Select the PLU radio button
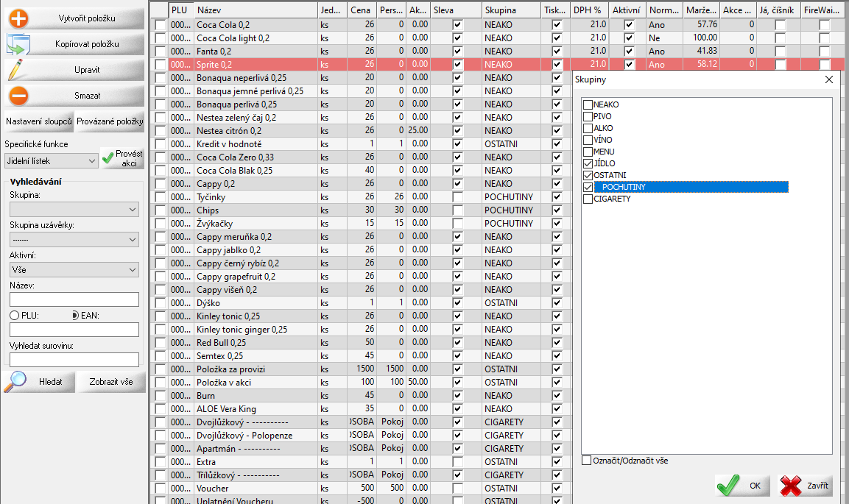This screenshot has height=504, width=849. tap(14, 316)
